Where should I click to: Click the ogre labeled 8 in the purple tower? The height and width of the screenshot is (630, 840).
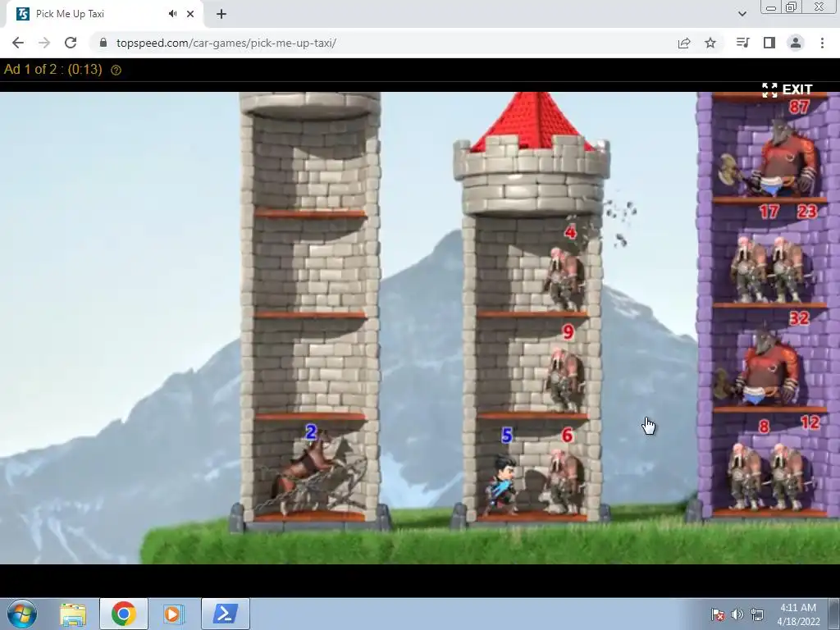point(744,476)
